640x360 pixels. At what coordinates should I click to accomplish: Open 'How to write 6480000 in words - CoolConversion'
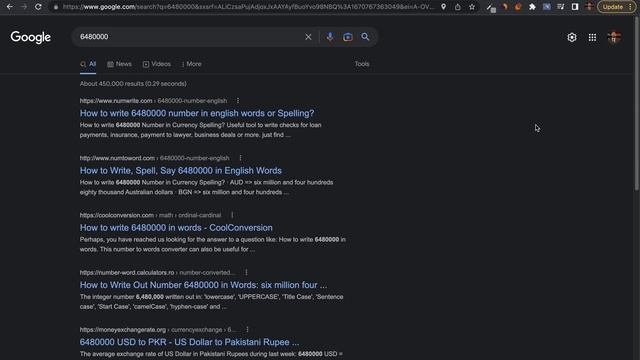click(x=176, y=227)
